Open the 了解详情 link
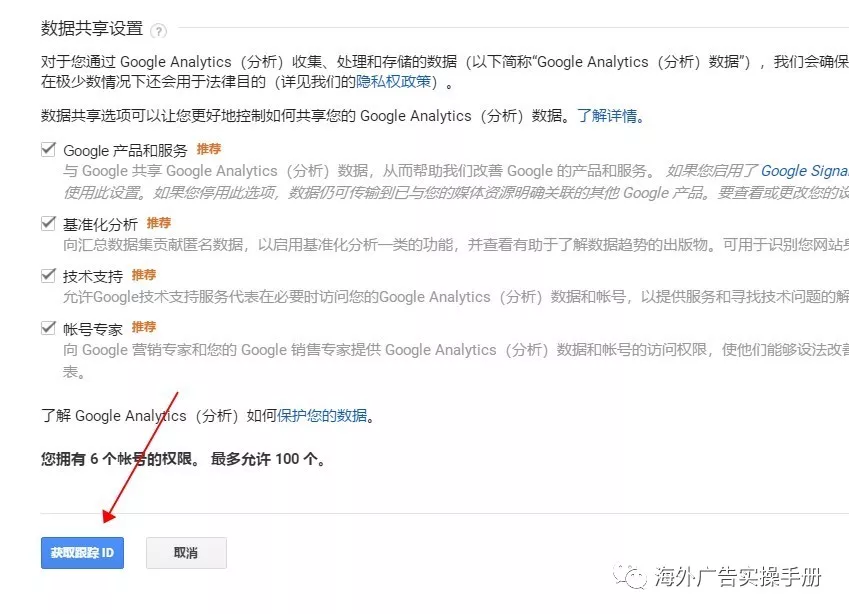 pos(607,116)
